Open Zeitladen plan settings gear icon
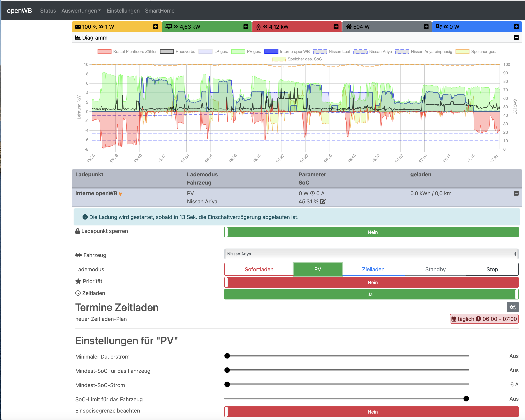The image size is (525, 420). [x=513, y=307]
